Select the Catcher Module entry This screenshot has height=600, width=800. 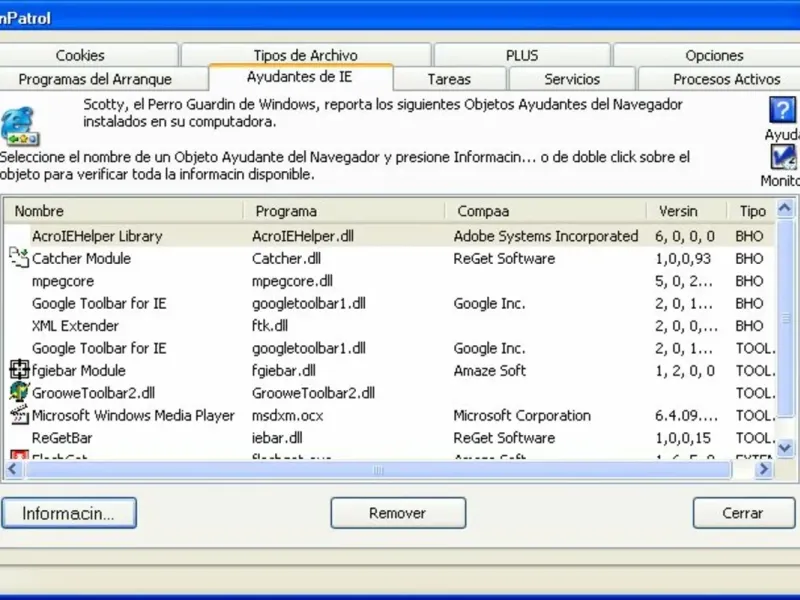point(81,258)
